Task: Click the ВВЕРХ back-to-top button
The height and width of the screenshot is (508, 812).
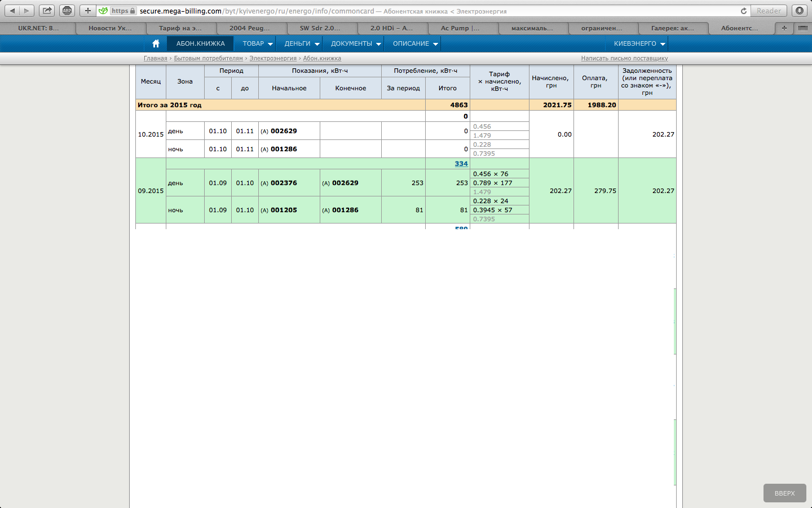Action: (784, 493)
